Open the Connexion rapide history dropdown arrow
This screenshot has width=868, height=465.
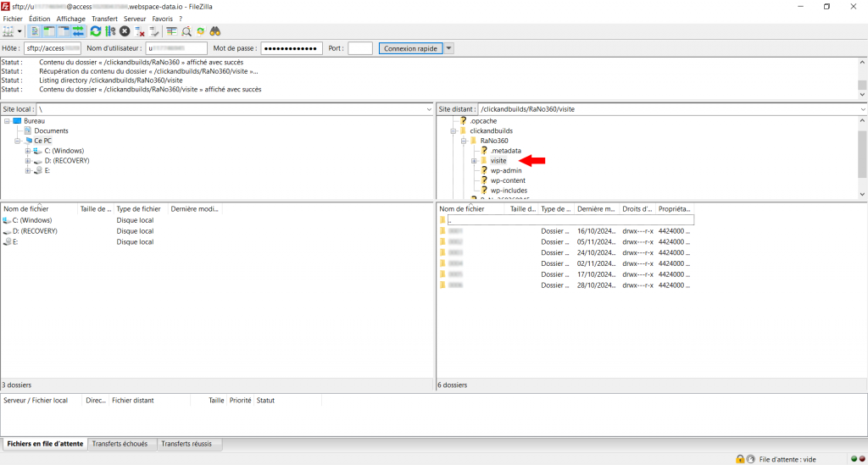[x=449, y=48]
